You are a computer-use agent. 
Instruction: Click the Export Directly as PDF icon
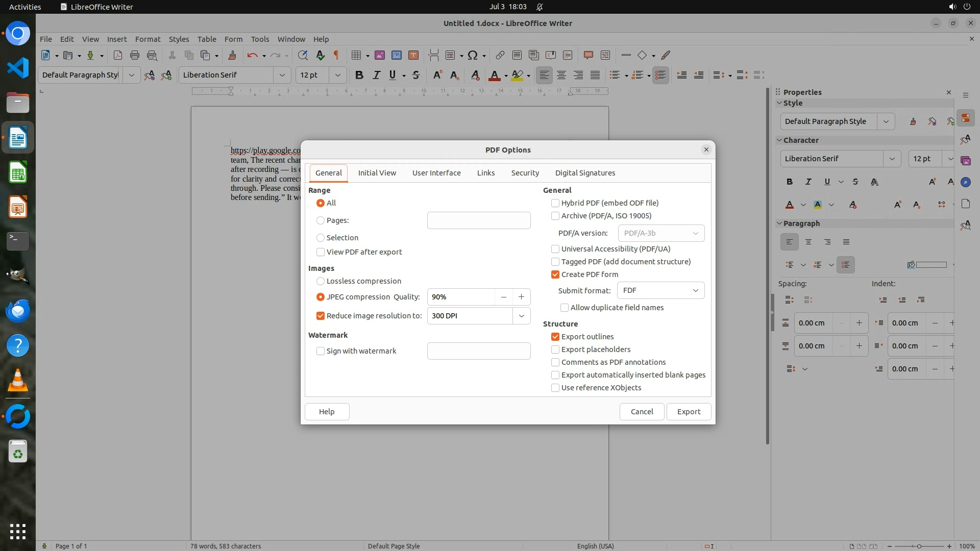[118, 55]
